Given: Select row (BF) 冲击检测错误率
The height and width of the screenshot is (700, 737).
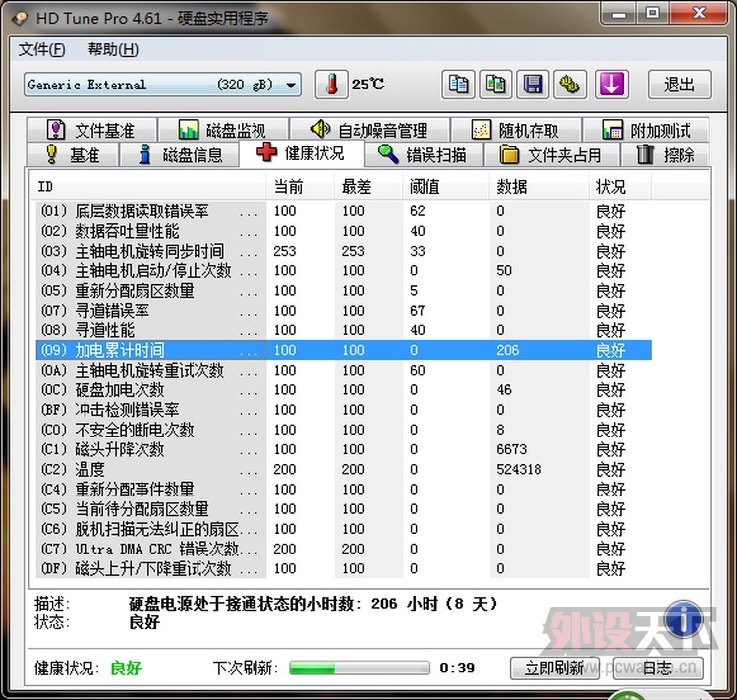Looking at the screenshot, I should click(x=344, y=409).
